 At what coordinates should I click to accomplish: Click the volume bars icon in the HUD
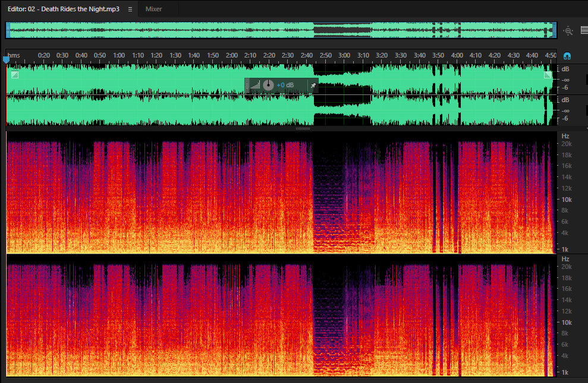click(255, 86)
